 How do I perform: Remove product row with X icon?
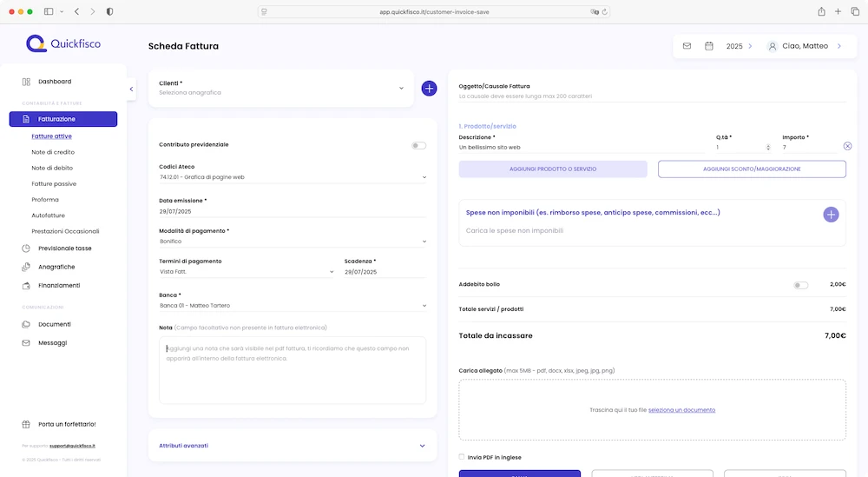point(847,147)
